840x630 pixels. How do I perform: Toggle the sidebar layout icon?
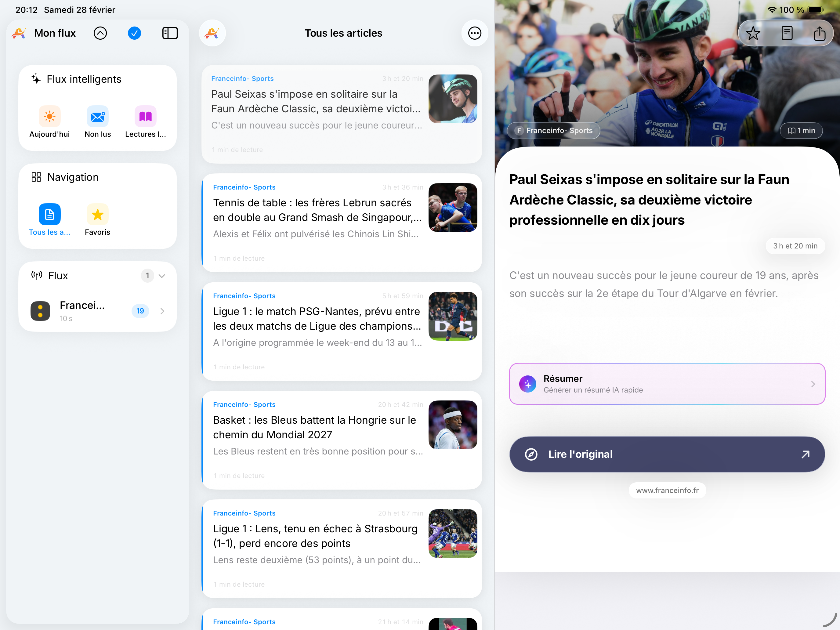click(x=170, y=33)
